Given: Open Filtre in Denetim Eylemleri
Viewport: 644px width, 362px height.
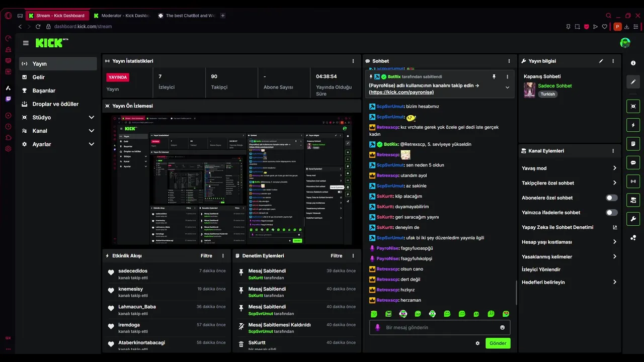Looking at the screenshot, I should point(337,256).
